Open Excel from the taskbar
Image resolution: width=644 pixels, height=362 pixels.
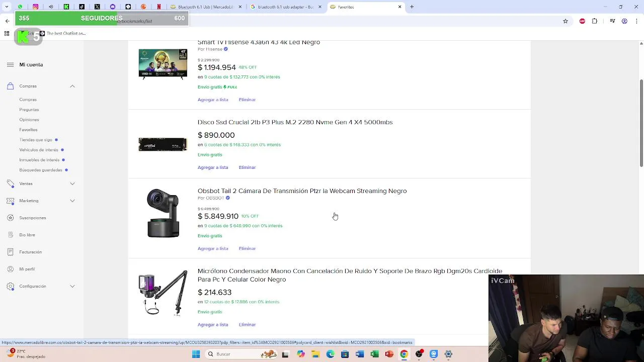[x=374, y=354]
